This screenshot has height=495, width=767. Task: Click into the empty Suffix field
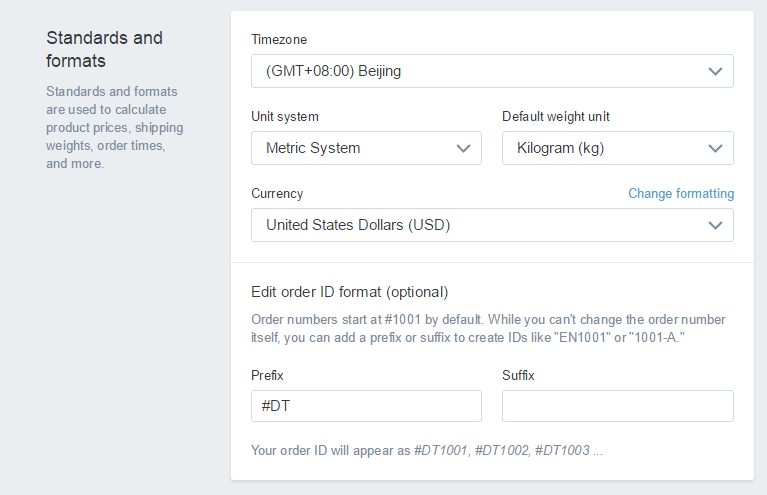coord(617,406)
